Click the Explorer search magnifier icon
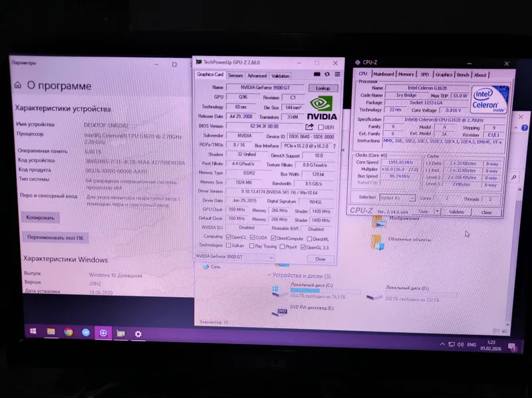The height and width of the screenshot is (398, 532). (513, 177)
